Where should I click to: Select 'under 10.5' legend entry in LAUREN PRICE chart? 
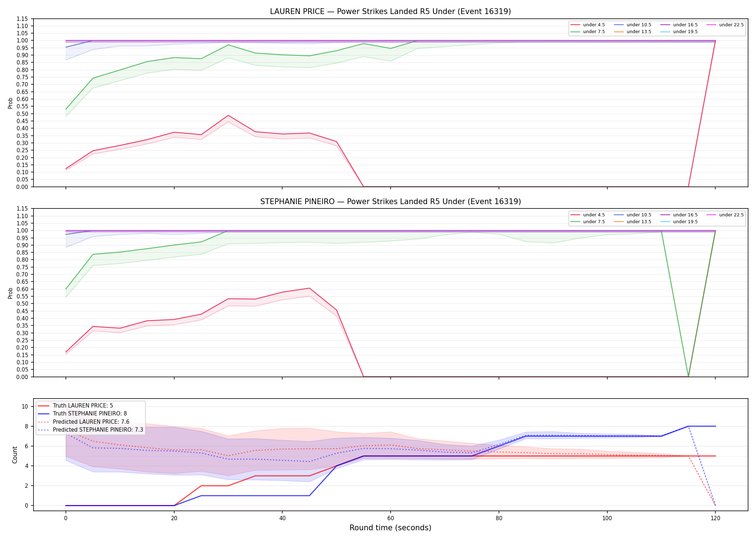pyautogui.click(x=633, y=25)
